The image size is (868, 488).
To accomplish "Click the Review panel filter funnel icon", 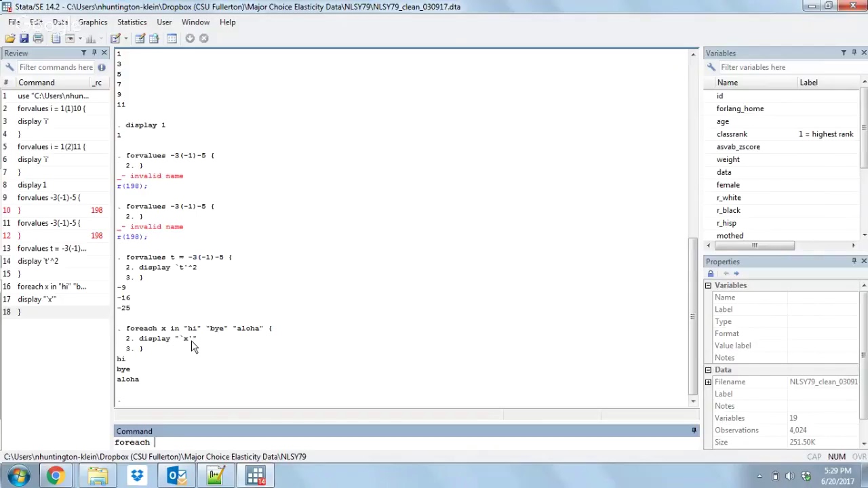I will click(x=84, y=53).
